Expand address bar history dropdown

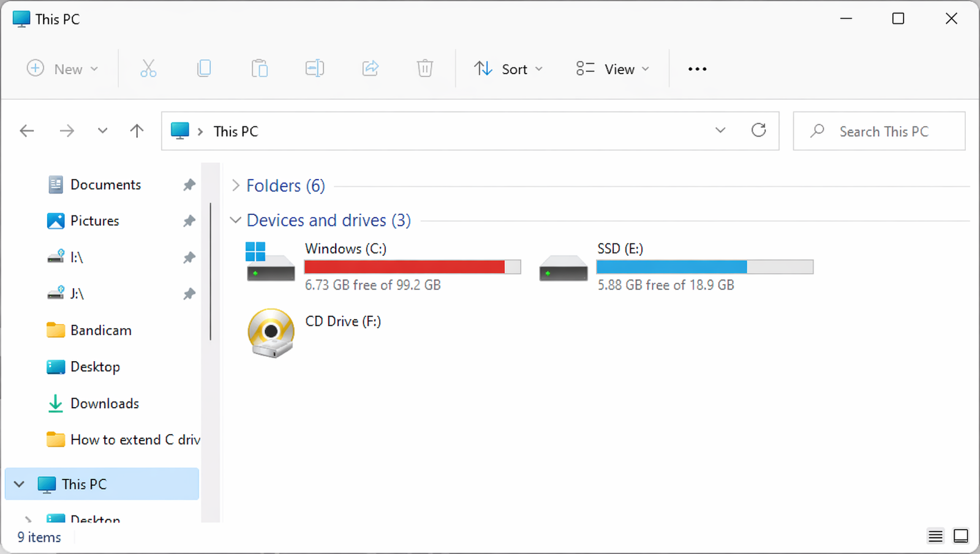click(720, 130)
